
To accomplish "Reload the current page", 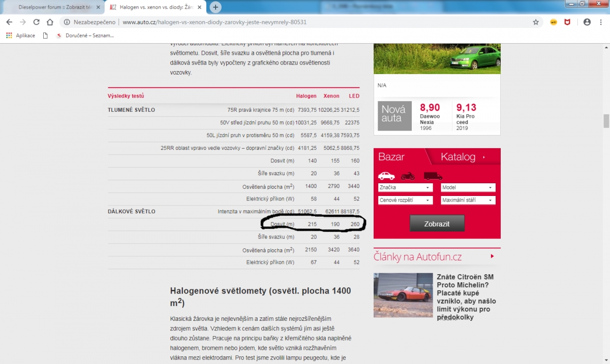I will click(36, 22).
